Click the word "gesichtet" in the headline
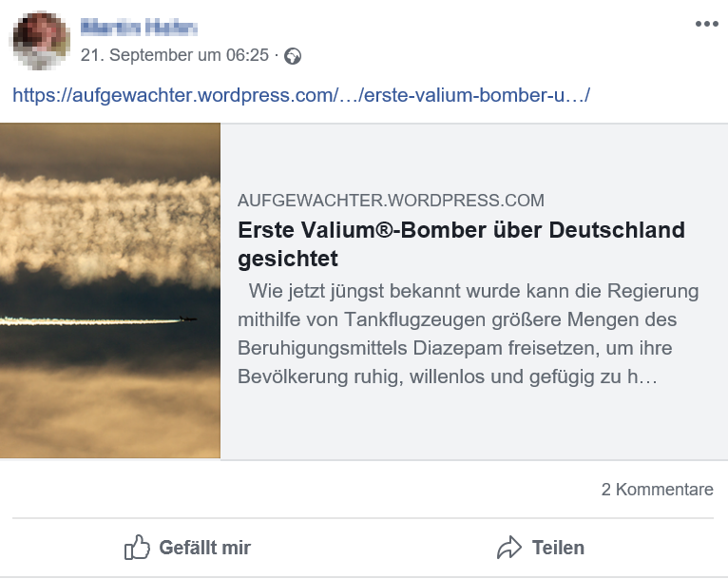This screenshot has width=728, height=579. tap(288, 259)
